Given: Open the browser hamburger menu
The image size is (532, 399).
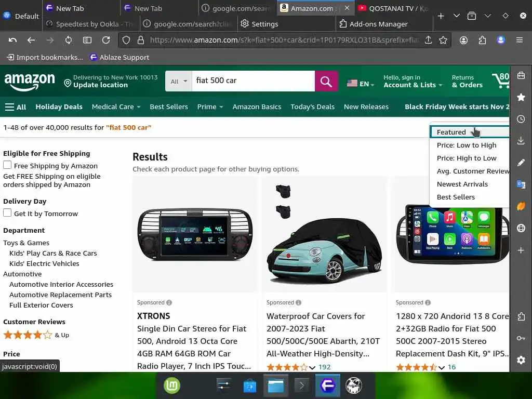Looking at the screenshot, I should (x=519, y=40).
